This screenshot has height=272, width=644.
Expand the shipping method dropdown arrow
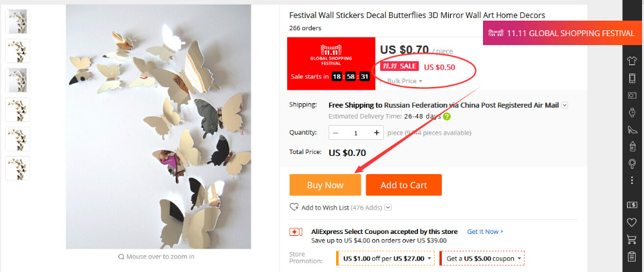coord(564,104)
